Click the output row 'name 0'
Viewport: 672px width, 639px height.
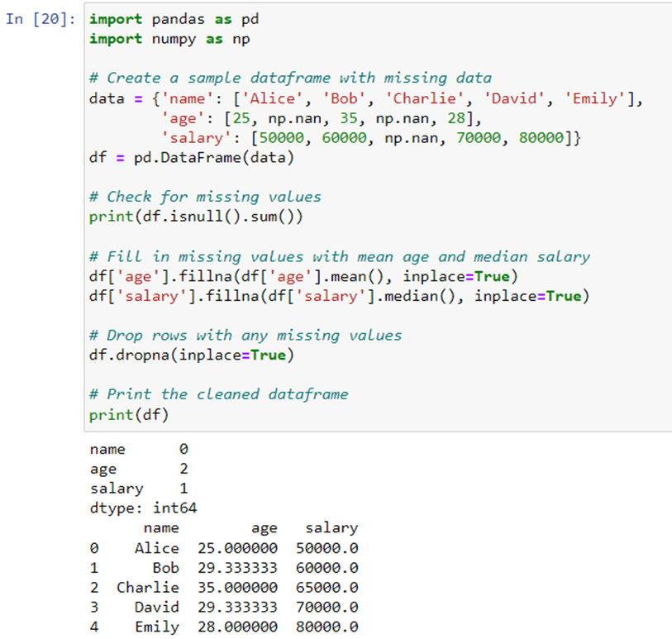click(139, 449)
